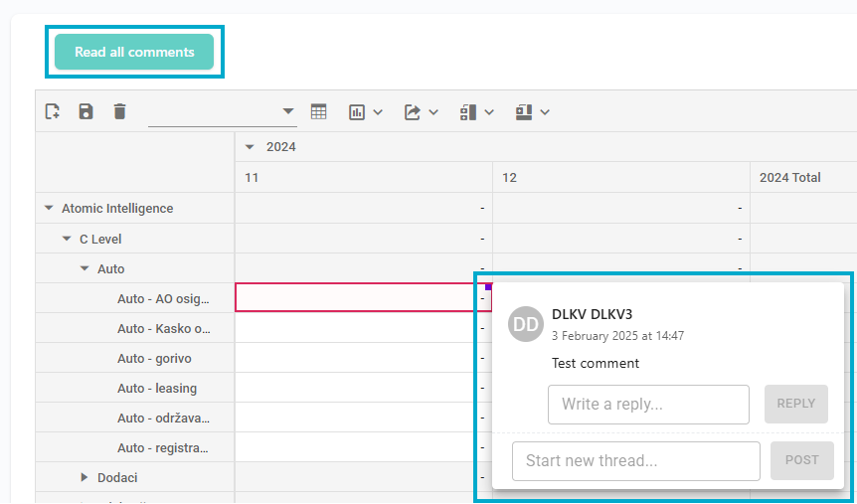
Task: Collapse the C Level row
Action: point(67,240)
